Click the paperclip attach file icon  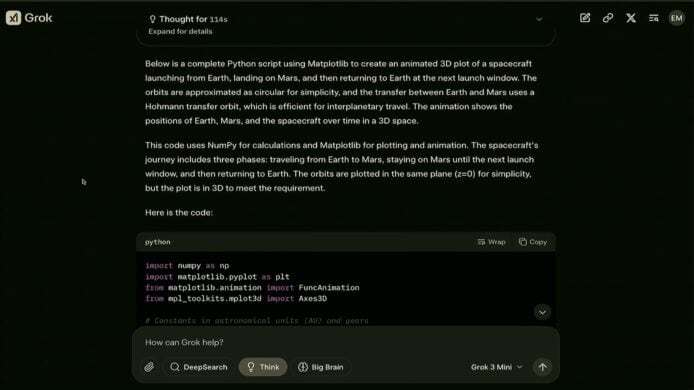[x=149, y=367]
